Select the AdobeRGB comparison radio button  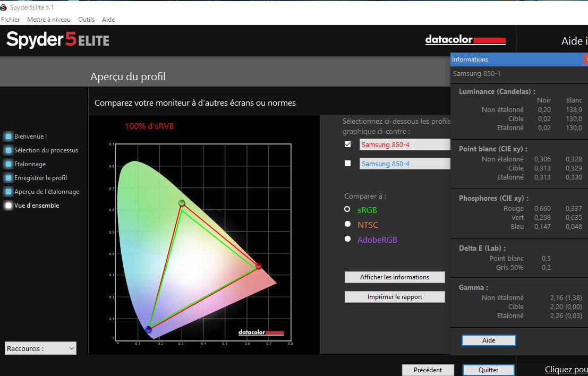pyautogui.click(x=347, y=239)
